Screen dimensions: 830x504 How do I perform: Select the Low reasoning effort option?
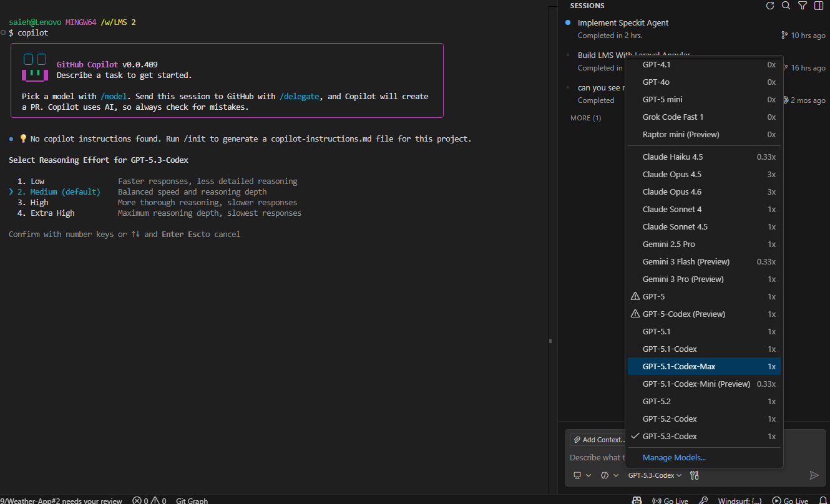pos(37,181)
